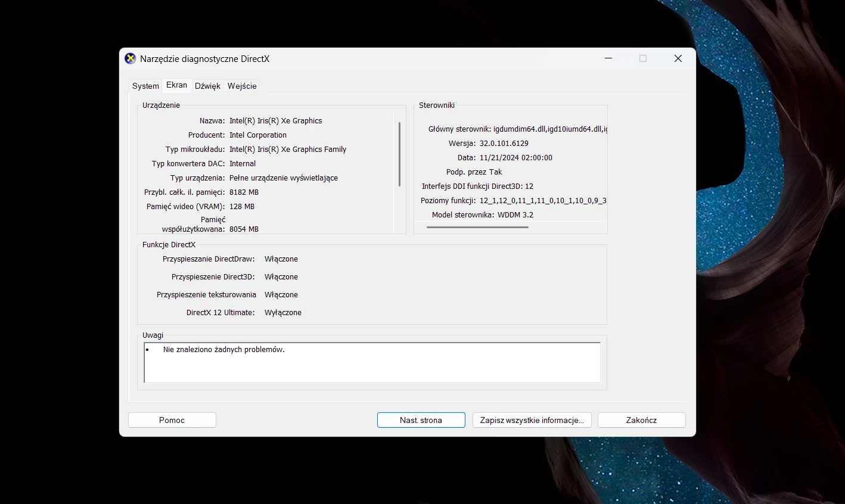Click the total memory value 8182 MB
Screen dimensions: 845x504
coord(244,192)
